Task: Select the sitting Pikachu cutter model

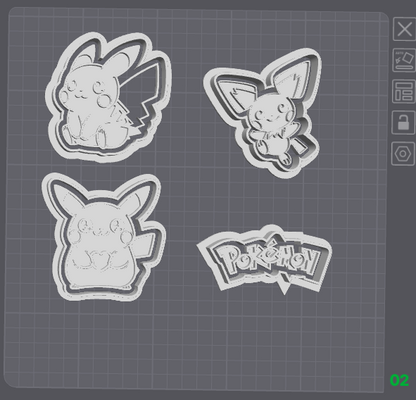Action: pyautogui.click(x=108, y=97)
